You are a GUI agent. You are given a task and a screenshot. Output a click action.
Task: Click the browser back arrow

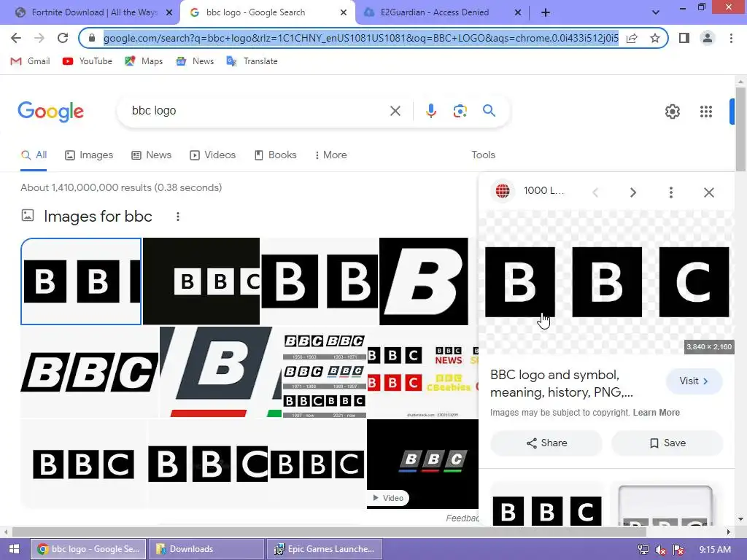tap(16, 38)
